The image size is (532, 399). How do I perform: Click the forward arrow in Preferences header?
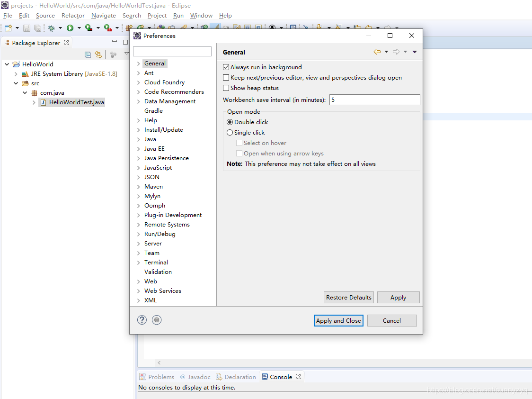396,52
